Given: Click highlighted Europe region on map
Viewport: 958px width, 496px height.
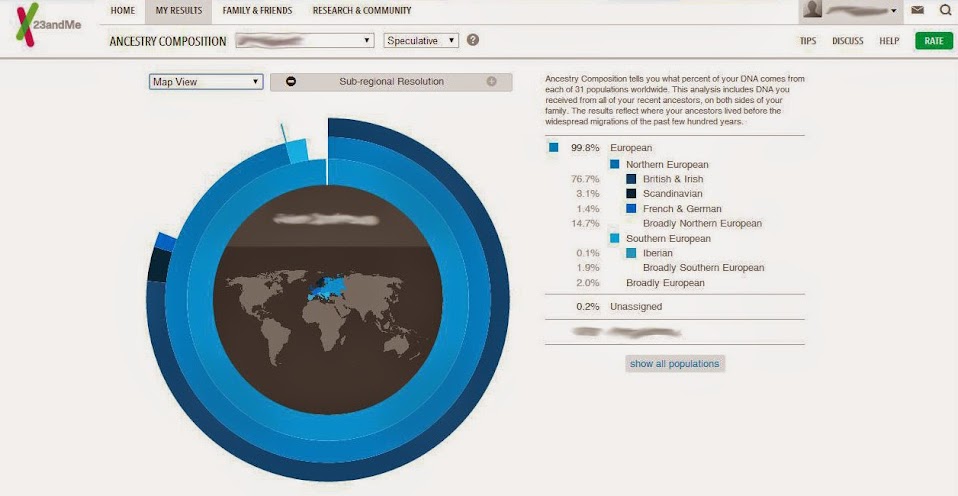Looking at the screenshot, I should 327,287.
